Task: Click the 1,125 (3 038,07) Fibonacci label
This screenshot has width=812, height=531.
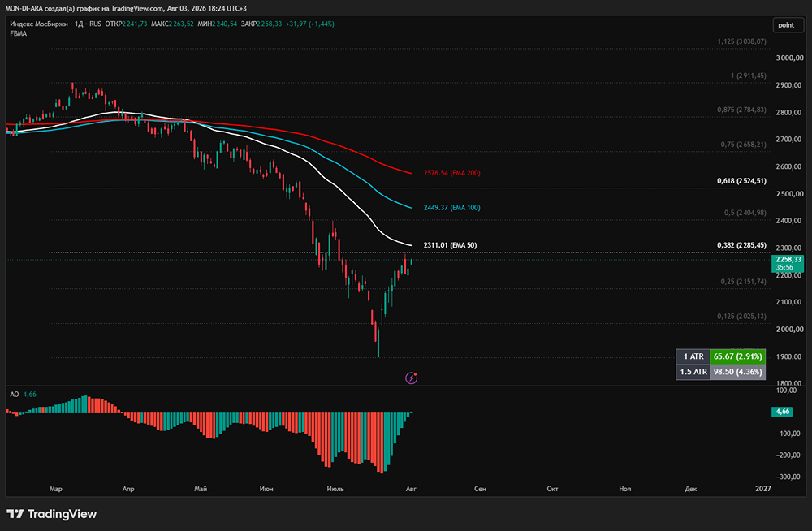Action: (x=741, y=41)
